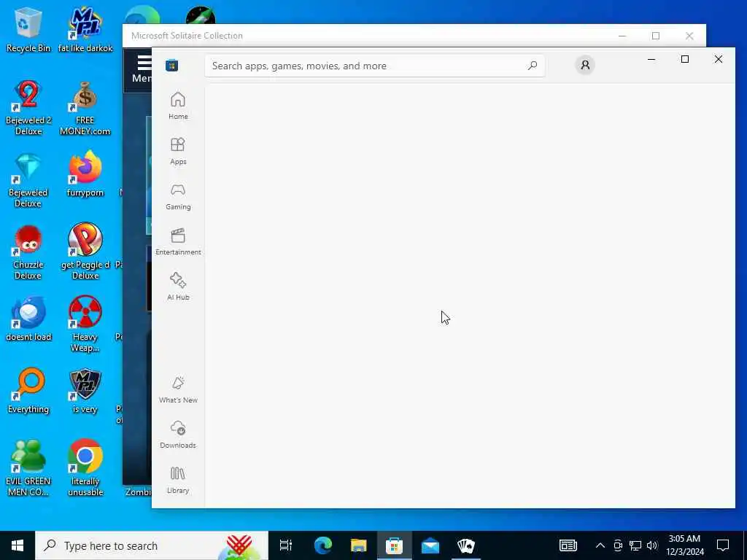Select the Chuzzle Deluxe desktop icon
The height and width of the screenshot is (560, 747).
(x=28, y=252)
